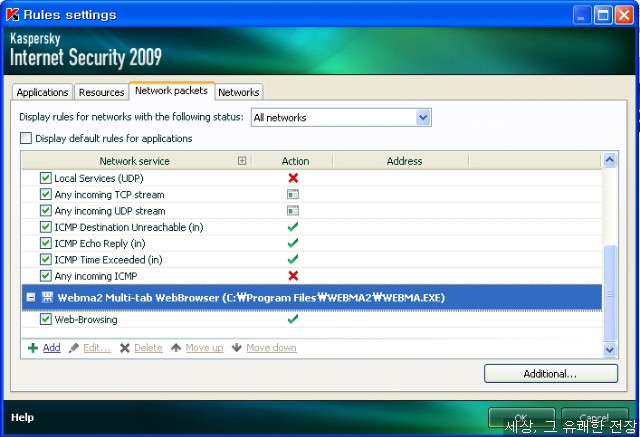Click the action icon for Any incoming UDP stream
Image resolution: width=640 pixels, height=437 pixels.
293,211
